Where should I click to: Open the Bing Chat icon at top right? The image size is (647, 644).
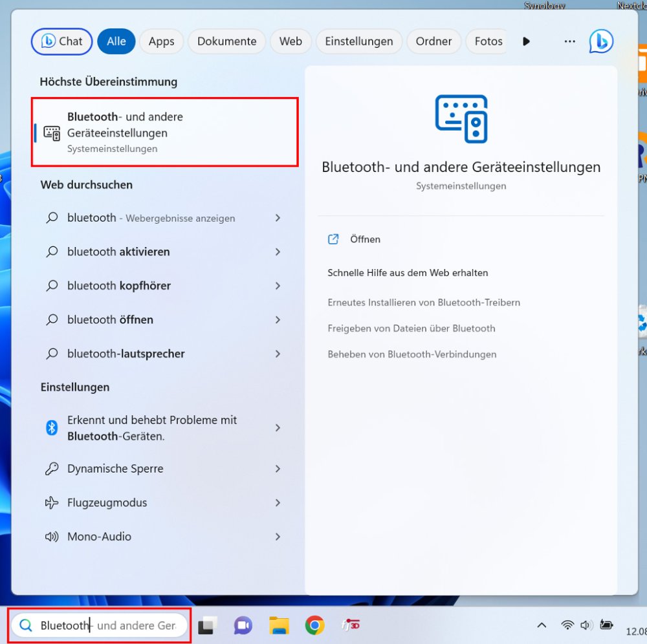[x=601, y=41]
